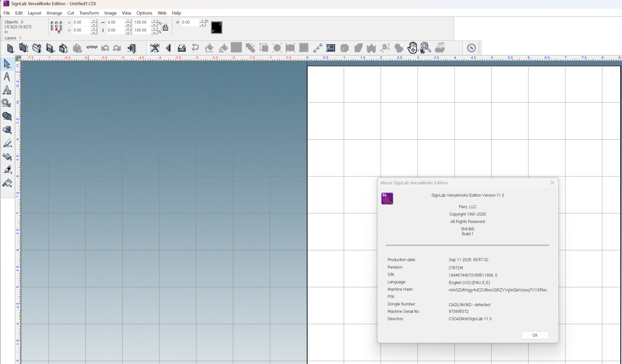Click OK in the About dialog
The height and width of the screenshot is (364, 622).
(x=535, y=335)
